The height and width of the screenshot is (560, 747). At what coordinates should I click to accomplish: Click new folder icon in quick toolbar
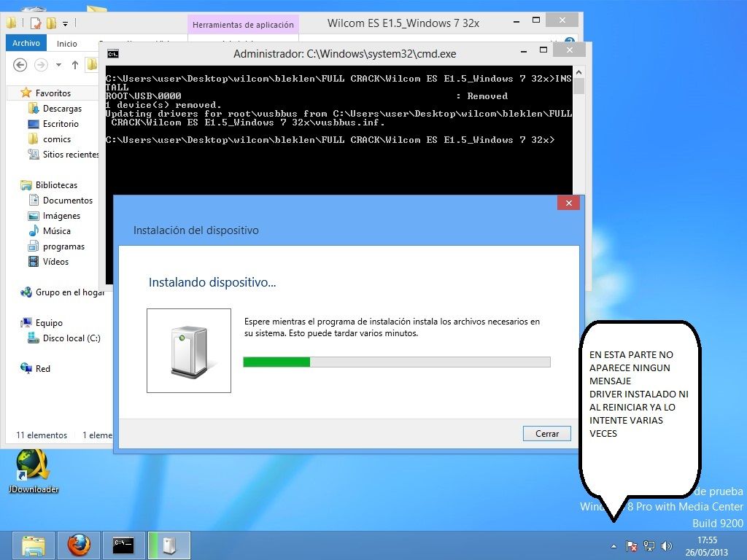(x=52, y=23)
